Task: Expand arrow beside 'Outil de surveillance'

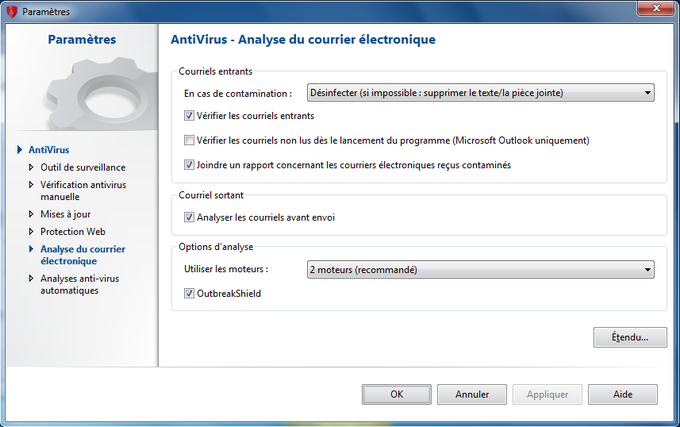Action: pyautogui.click(x=31, y=167)
